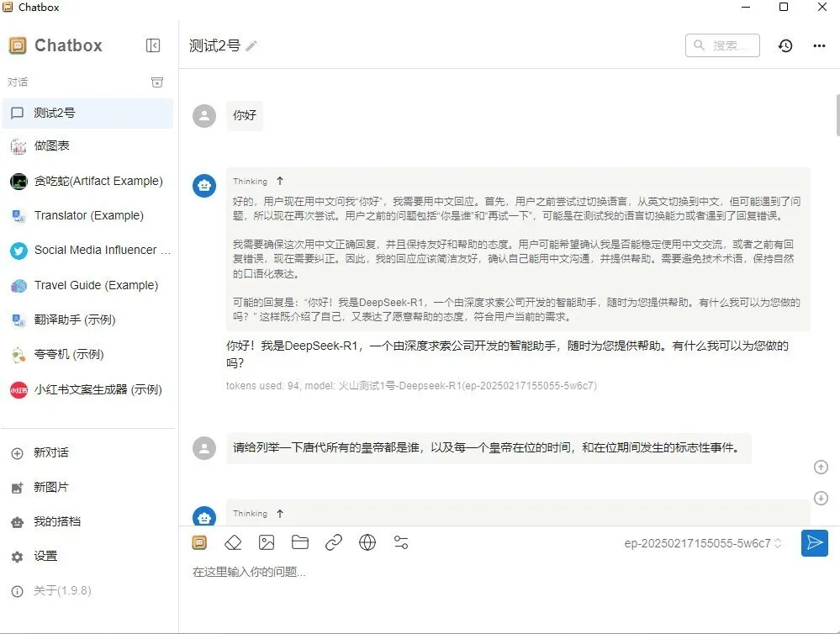Send the message with the blue arrow button
The width and height of the screenshot is (840, 634).
click(814, 543)
